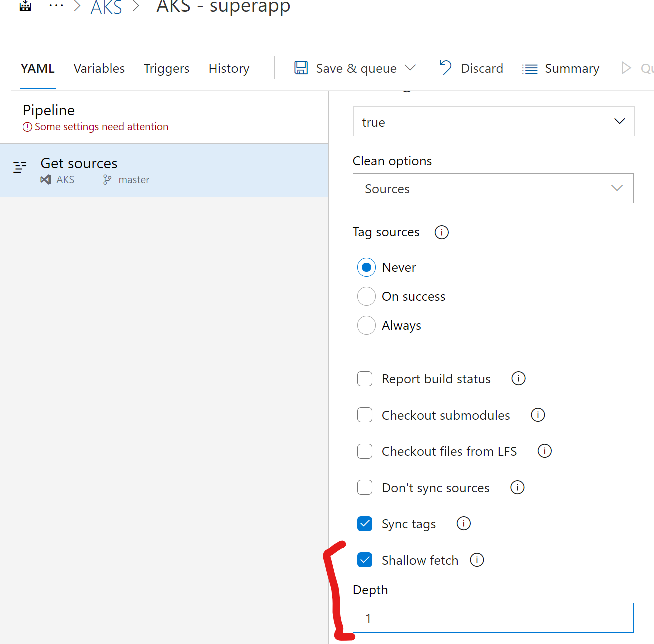Click the AKS repository icon
Viewport: 654px width, 644px height.
click(45, 179)
